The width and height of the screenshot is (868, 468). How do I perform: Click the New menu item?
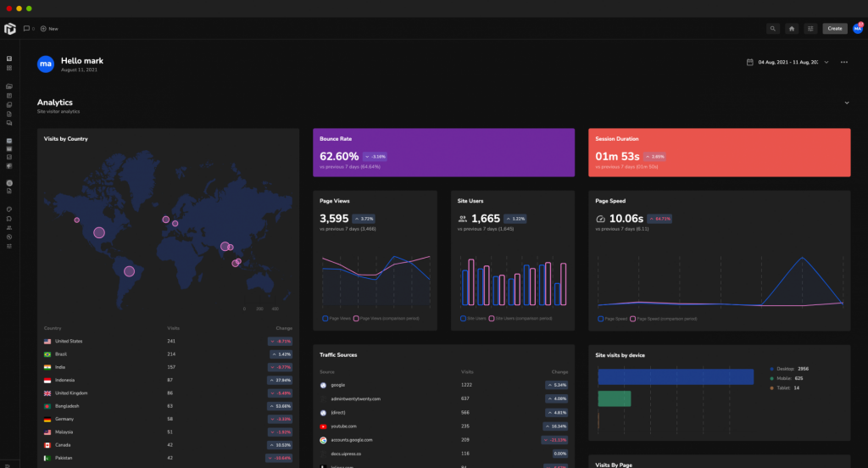pyautogui.click(x=49, y=29)
